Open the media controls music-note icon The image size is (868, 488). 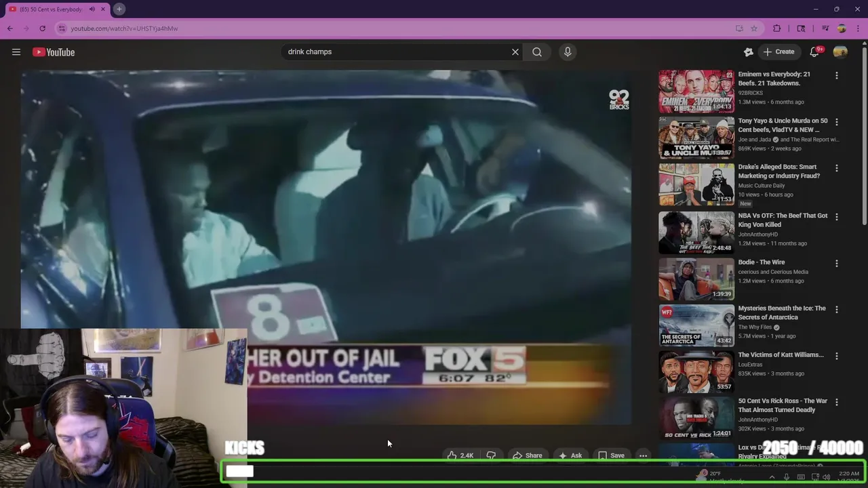tap(825, 28)
